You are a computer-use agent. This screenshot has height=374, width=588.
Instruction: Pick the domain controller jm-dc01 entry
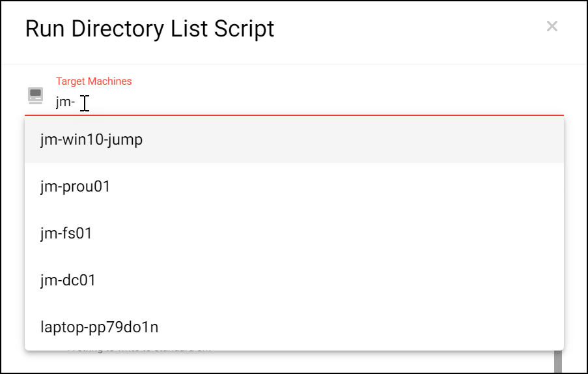pyautogui.click(x=294, y=280)
